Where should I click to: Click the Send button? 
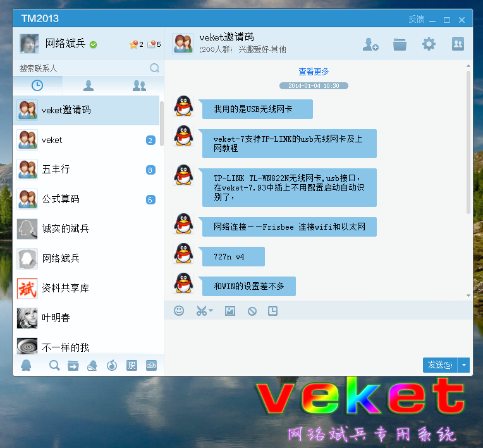440,365
